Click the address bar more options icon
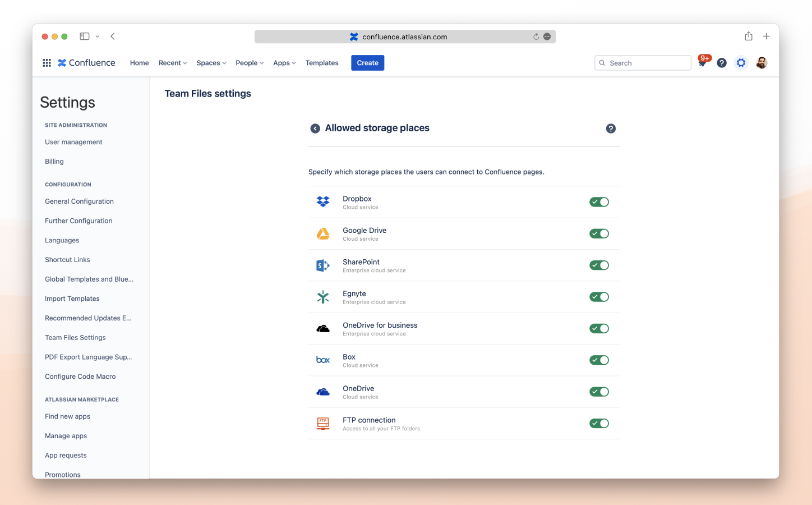Viewport: 812px width, 505px height. tap(547, 37)
